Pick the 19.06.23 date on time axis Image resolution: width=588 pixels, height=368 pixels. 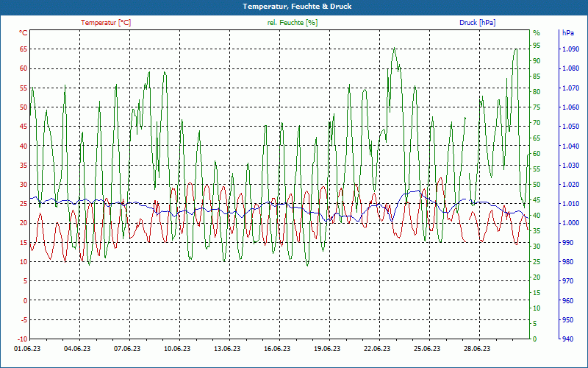tap(326, 349)
